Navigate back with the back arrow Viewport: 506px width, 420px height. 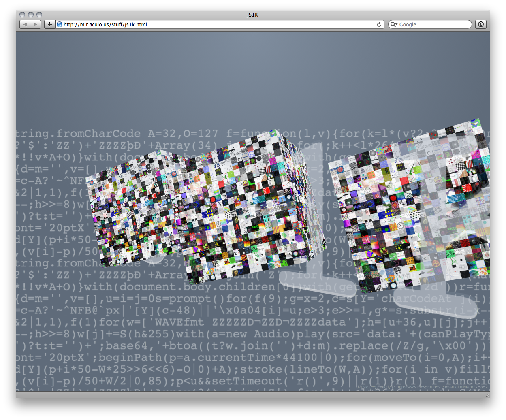point(25,24)
